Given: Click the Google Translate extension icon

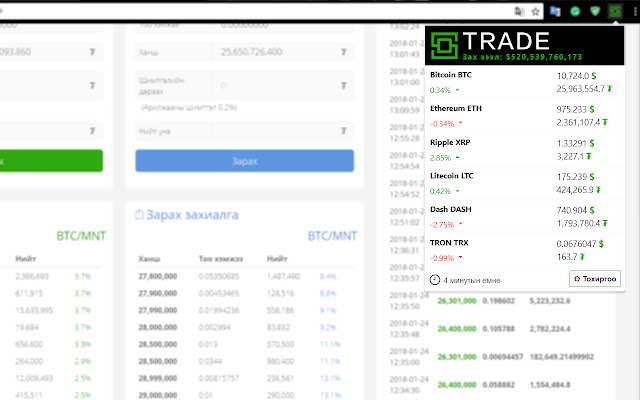Looking at the screenshot, I should 555,11.
